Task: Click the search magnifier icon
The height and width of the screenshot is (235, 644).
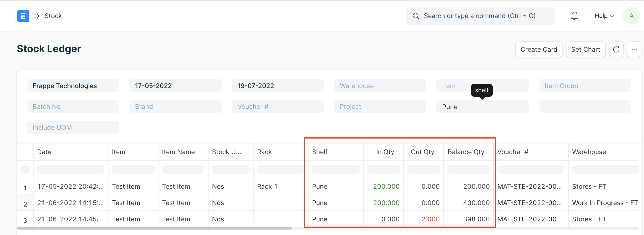Action: 415,16
